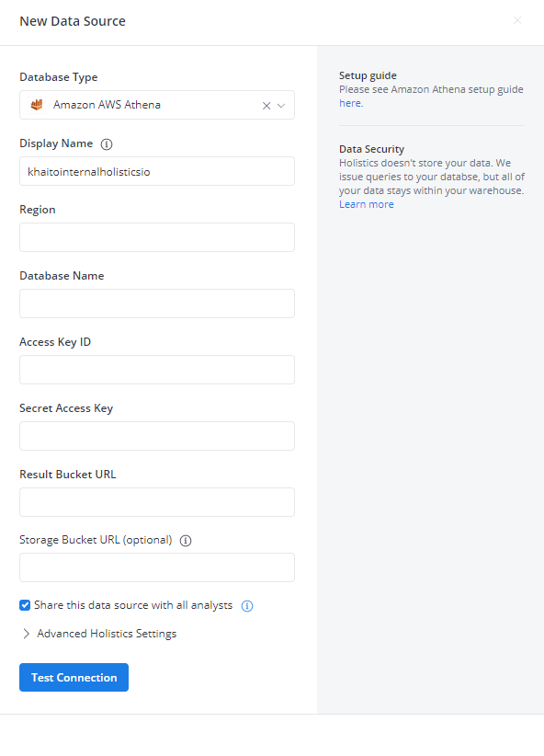This screenshot has width=544, height=756.
Task: Select the Storage Bucket URL input
Action: pos(157,567)
